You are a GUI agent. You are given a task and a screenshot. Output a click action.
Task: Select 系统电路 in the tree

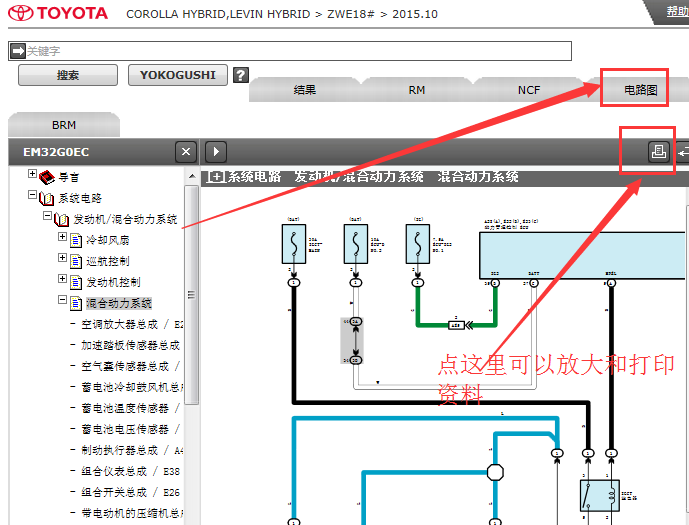point(80,199)
